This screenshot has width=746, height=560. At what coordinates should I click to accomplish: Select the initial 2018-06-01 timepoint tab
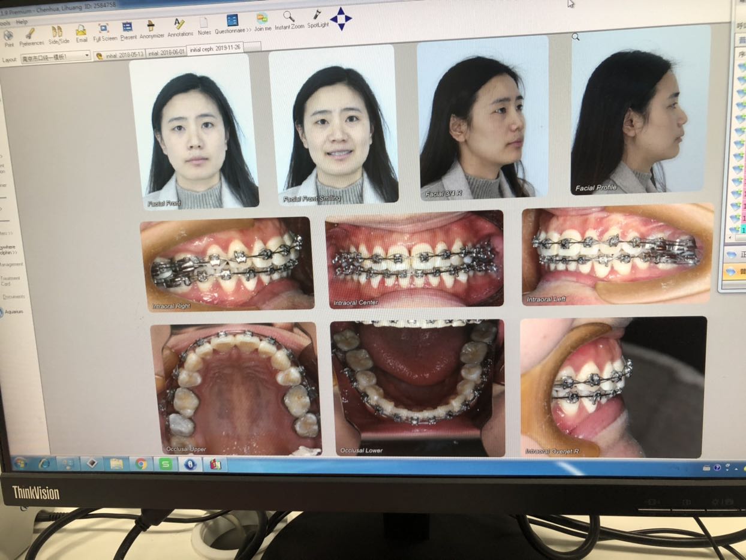[x=166, y=52]
